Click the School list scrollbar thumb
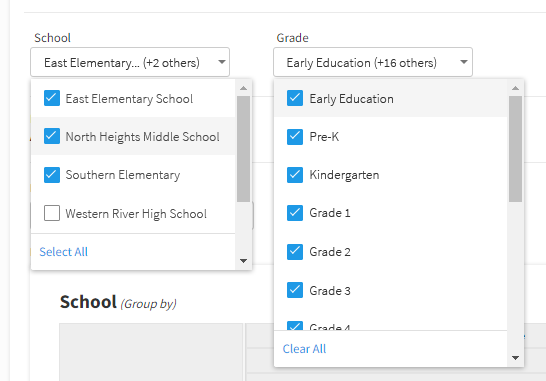The image size is (546, 381). point(243,149)
